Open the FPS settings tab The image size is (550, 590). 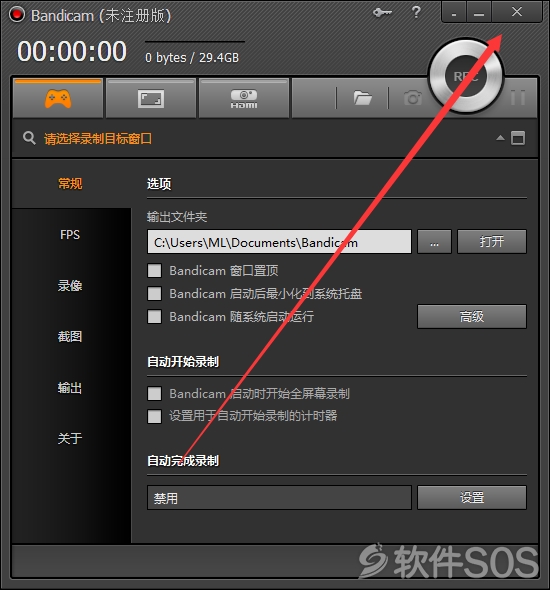point(70,235)
